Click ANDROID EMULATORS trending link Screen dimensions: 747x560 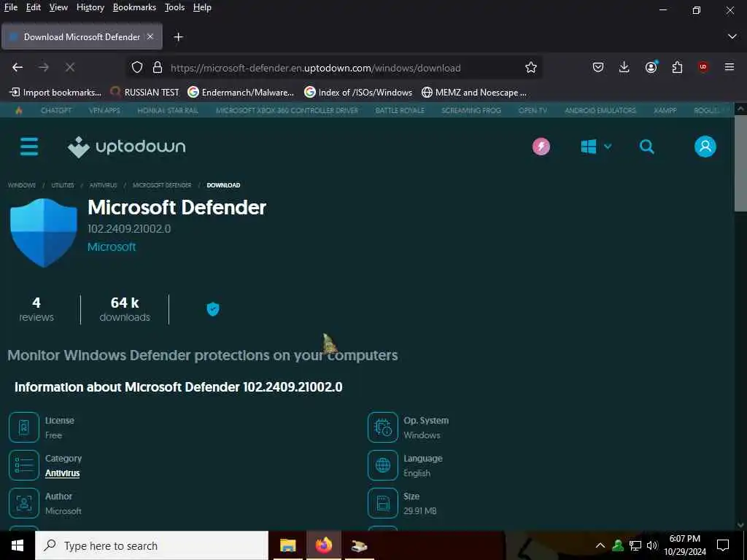tap(600, 111)
